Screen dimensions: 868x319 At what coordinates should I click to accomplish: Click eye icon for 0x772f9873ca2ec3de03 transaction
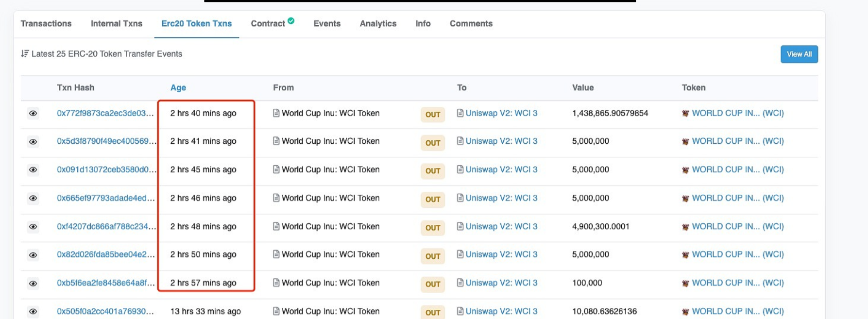click(33, 114)
